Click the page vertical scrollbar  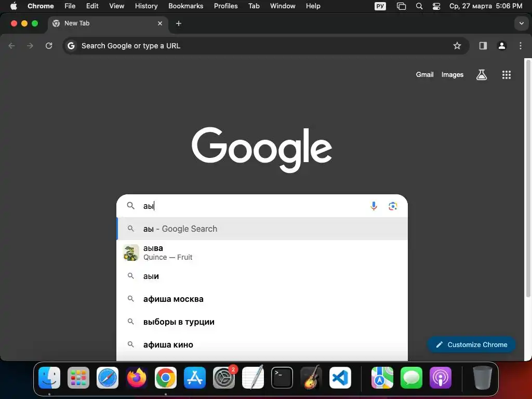528,178
